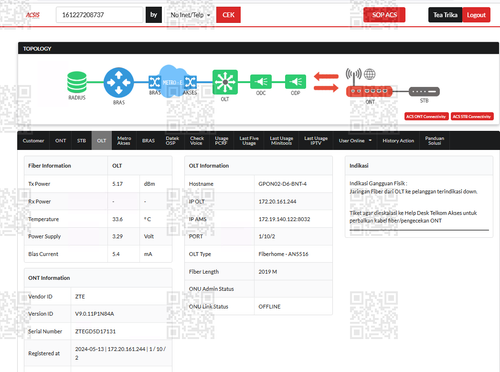The width and height of the screenshot is (500, 372).
Task: Click the red ONT modem icon
Action: (369, 91)
